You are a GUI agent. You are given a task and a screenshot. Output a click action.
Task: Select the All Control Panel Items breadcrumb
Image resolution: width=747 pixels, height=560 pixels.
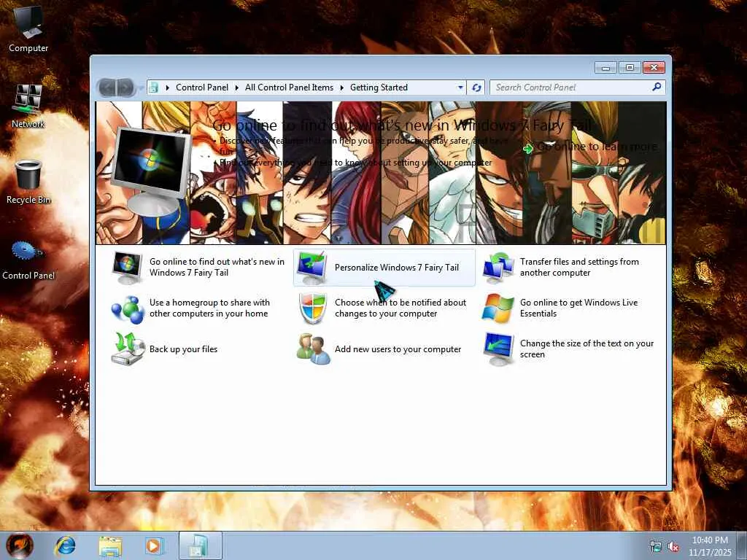(x=289, y=87)
